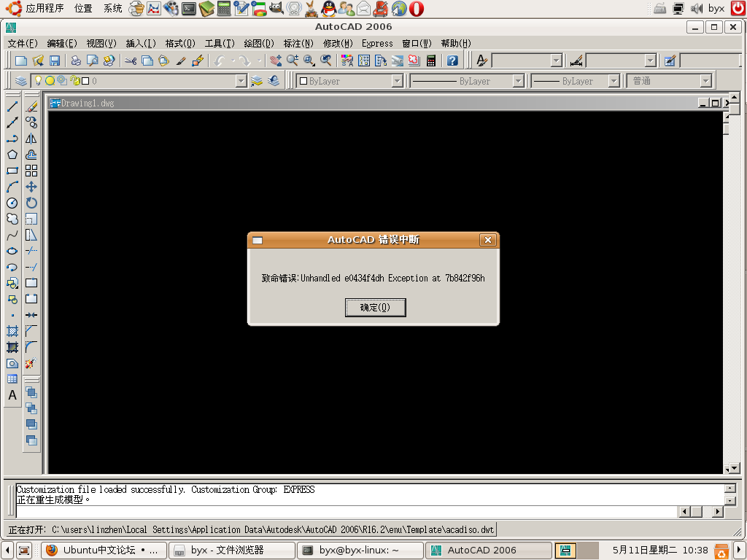
Task: Switch to byx@byx-linux terminal taskbar window
Action: click(360, 551)
